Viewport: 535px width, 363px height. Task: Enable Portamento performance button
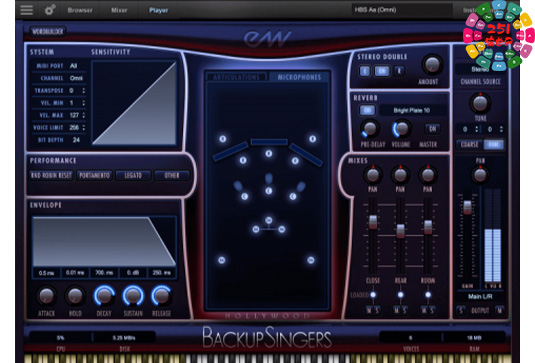95,175
